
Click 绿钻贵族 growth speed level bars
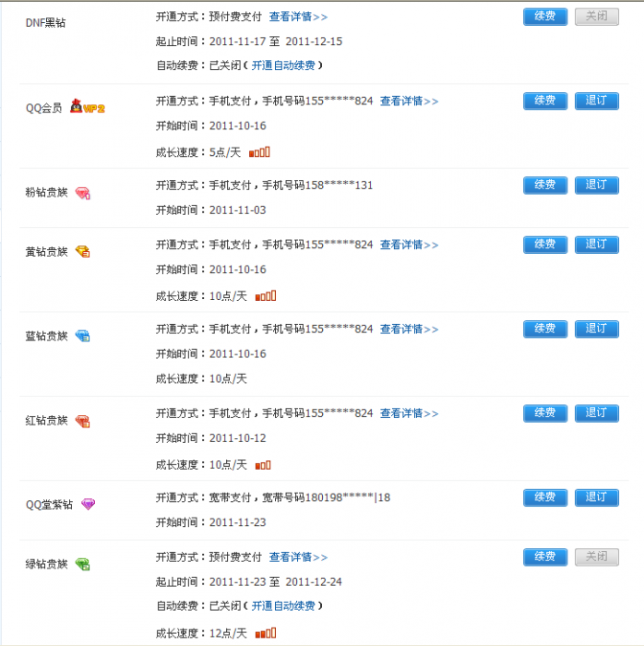pos(266,633)
